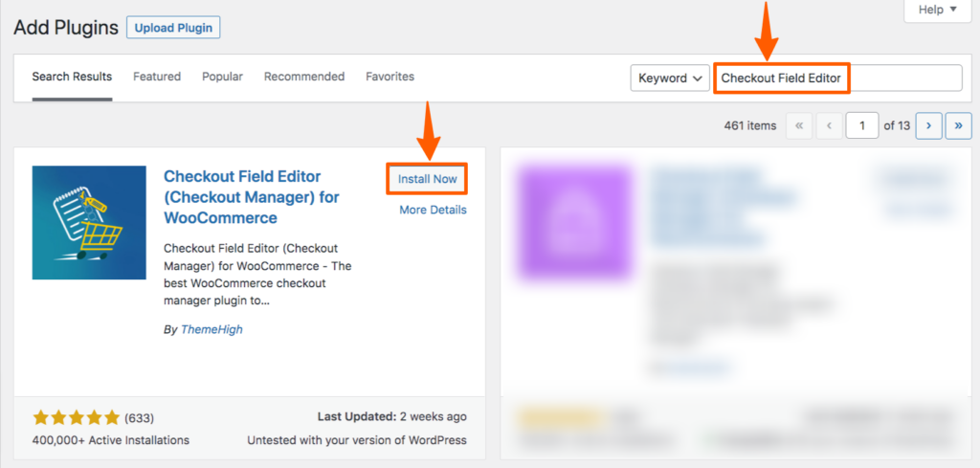The image size is (980, 468).
Task: Click the current page number field
Action: [x=862, y=125]
